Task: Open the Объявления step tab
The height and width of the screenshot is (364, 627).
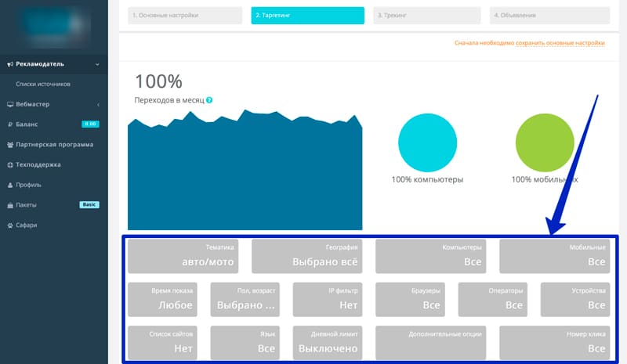Action: tap(549, 15)
